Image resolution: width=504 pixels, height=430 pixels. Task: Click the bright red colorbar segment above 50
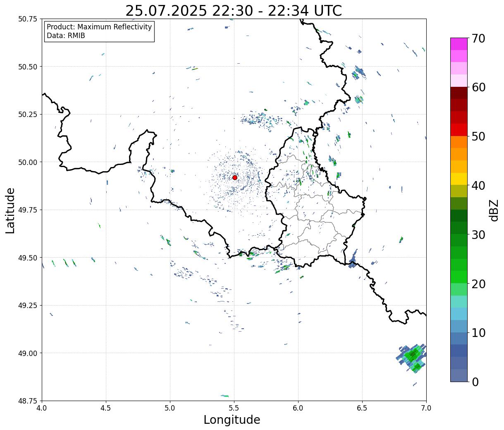point(459,130)
